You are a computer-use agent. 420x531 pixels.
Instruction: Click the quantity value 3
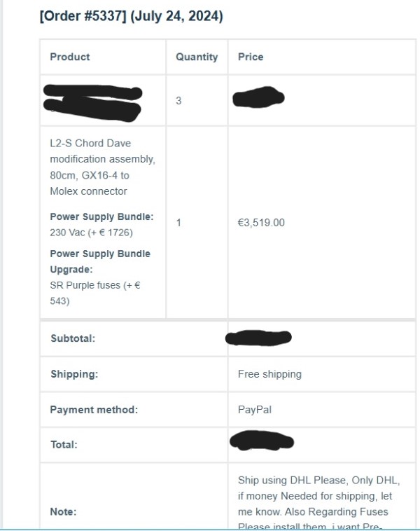178,101
